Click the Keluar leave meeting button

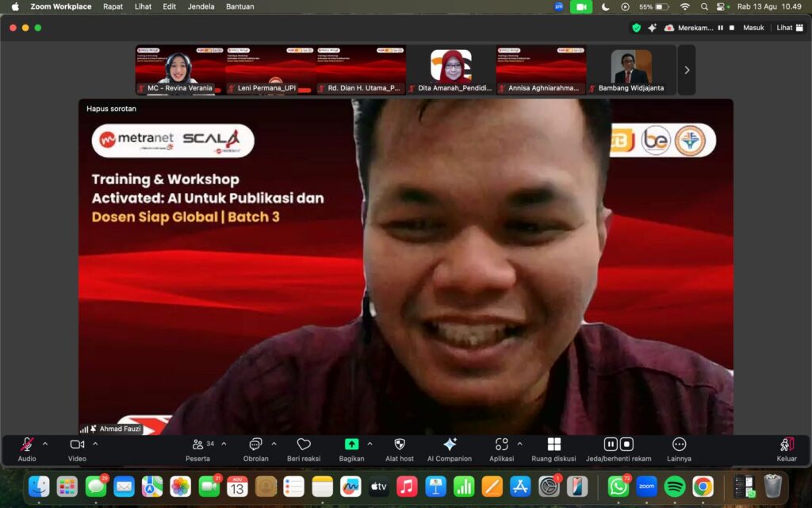click(787, 449)
